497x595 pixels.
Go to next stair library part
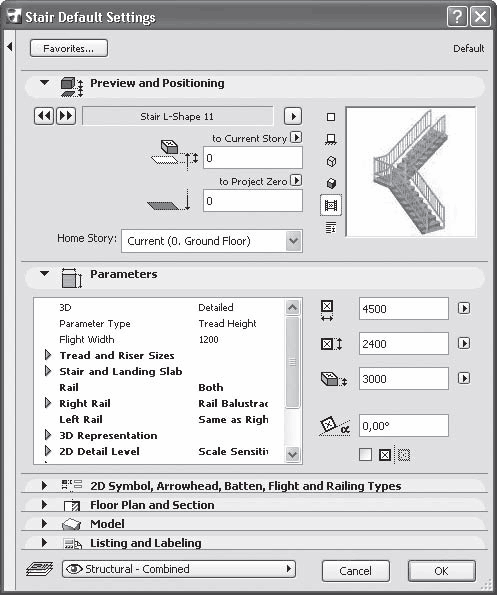66,116
